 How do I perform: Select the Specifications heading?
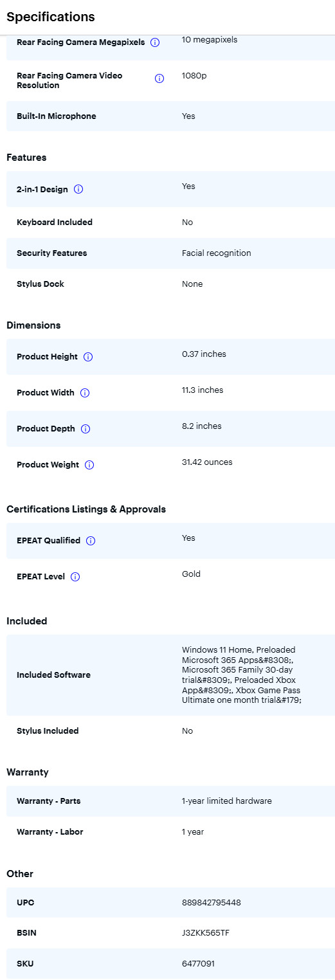point(51,17)
